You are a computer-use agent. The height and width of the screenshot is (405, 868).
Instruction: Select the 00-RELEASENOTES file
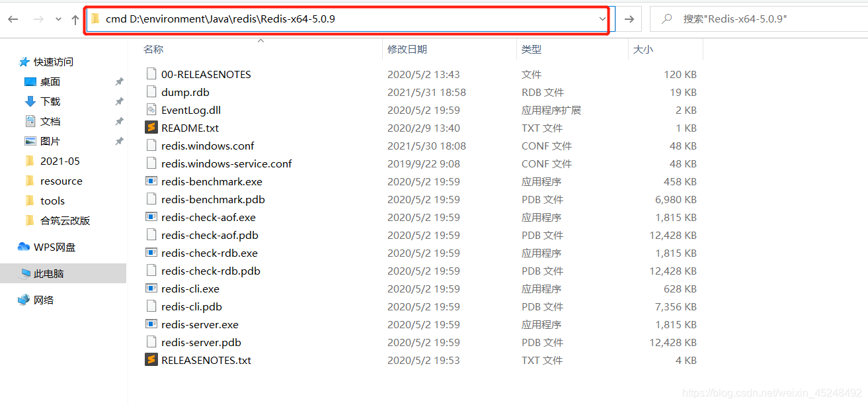coord(206,74)
